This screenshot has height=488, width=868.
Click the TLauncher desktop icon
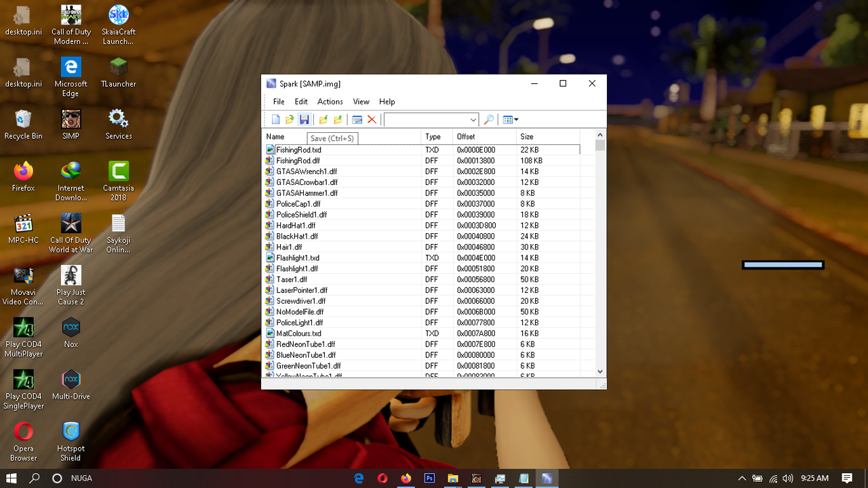[x=118, y=73]
